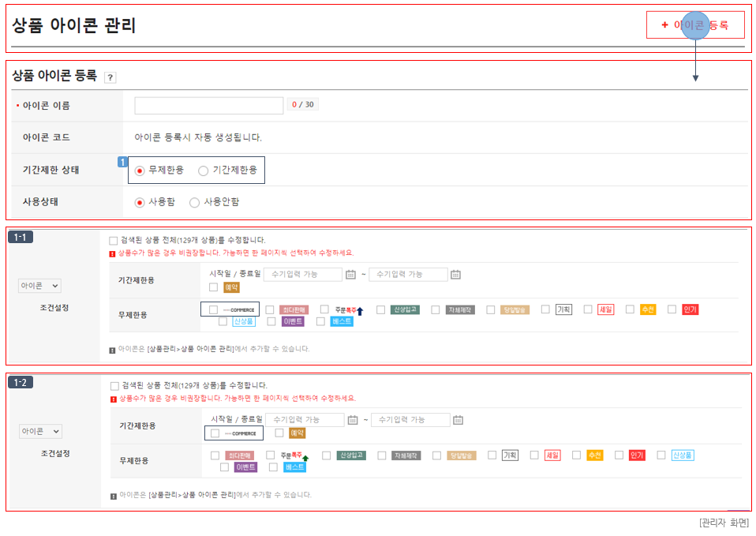Open the help icon beside 상품 아이콘 등록
756x536 pixels.
[110, 77]
